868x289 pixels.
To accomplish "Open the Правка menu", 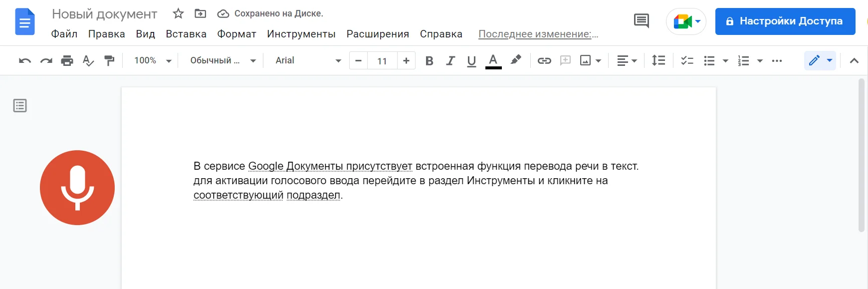I will coord(107,34).
